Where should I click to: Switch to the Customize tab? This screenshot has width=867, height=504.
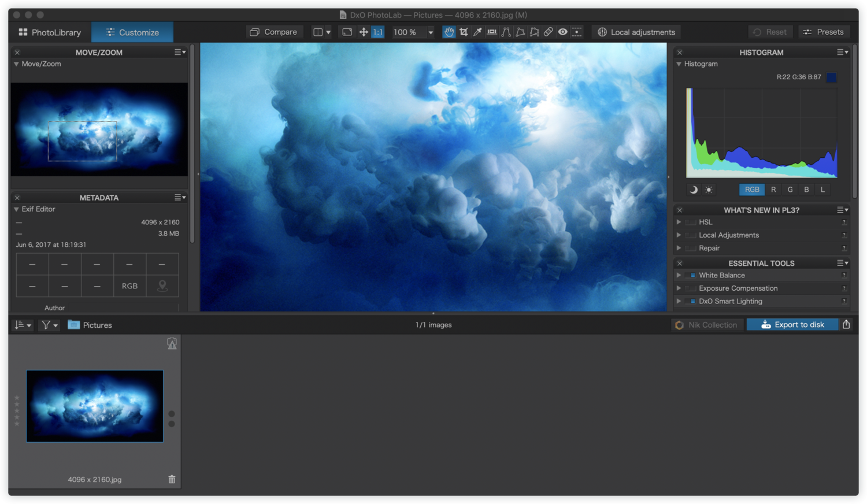(132, 32)
